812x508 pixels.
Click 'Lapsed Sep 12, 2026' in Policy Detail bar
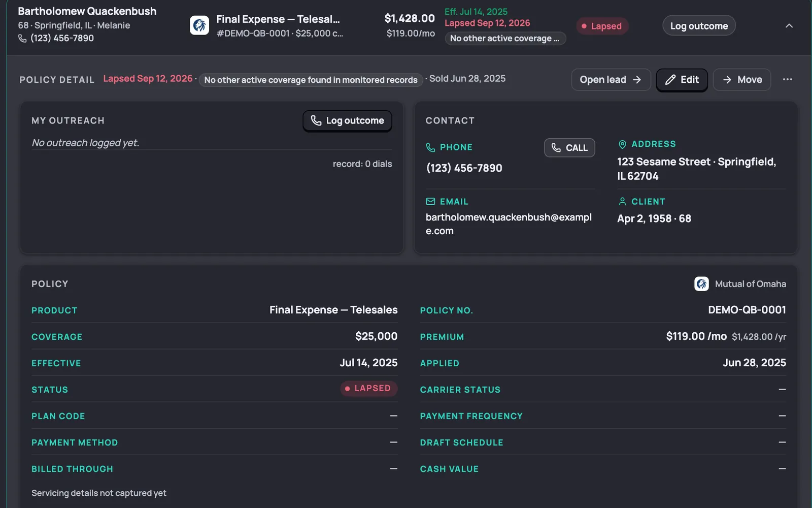click(x=148, y=79)
